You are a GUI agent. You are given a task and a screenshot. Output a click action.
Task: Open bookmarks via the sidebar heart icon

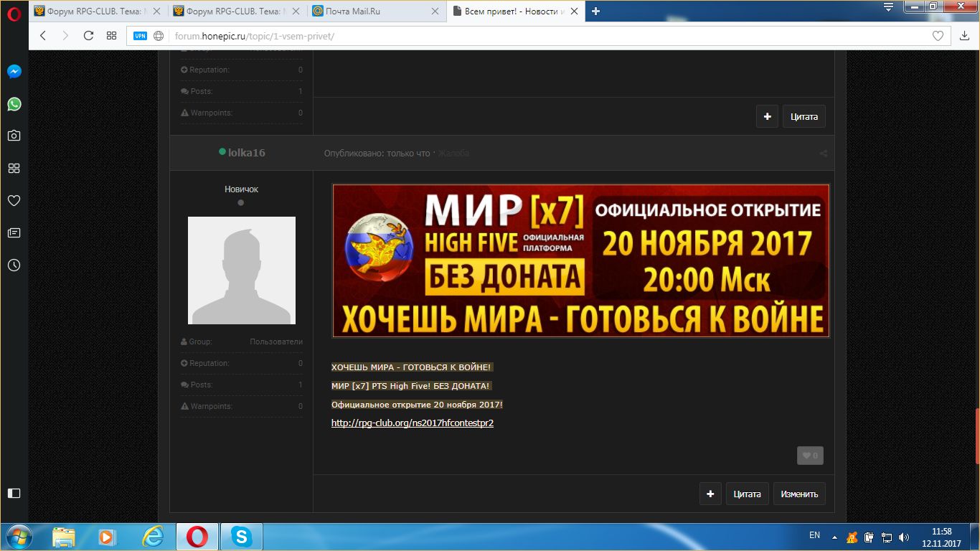tap(14, 200)
